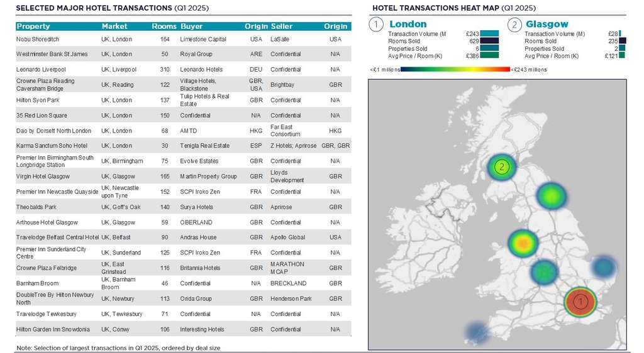644x353 pixels.
Task: Click the London heat map marker numbered 1
Action: (x=580, y=302)
